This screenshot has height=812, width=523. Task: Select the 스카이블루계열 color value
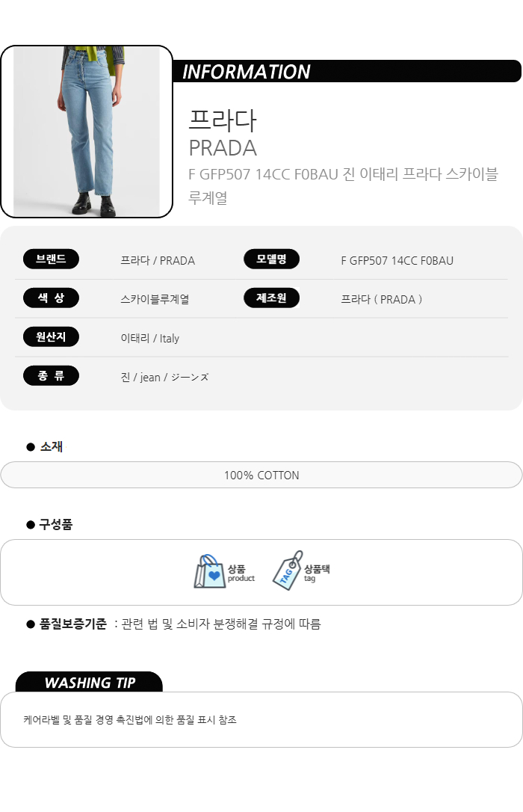point(155,299)
